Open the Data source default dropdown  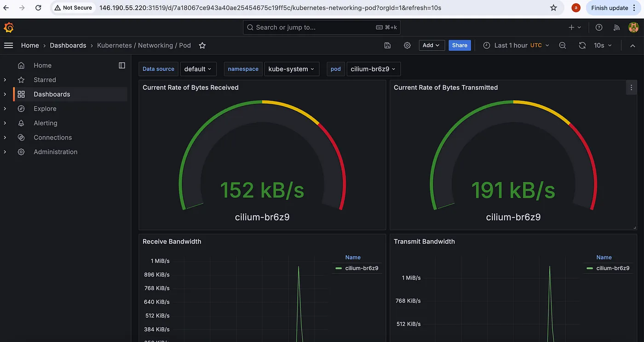[198, 69]
